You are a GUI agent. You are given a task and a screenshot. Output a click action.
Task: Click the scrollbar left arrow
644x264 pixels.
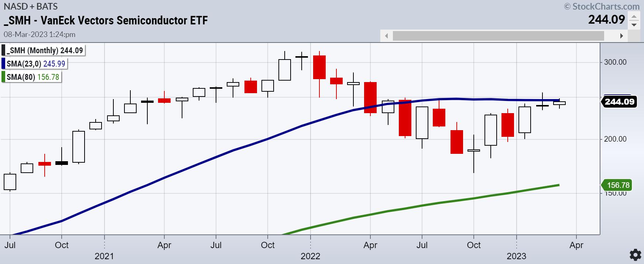point(386,36)
